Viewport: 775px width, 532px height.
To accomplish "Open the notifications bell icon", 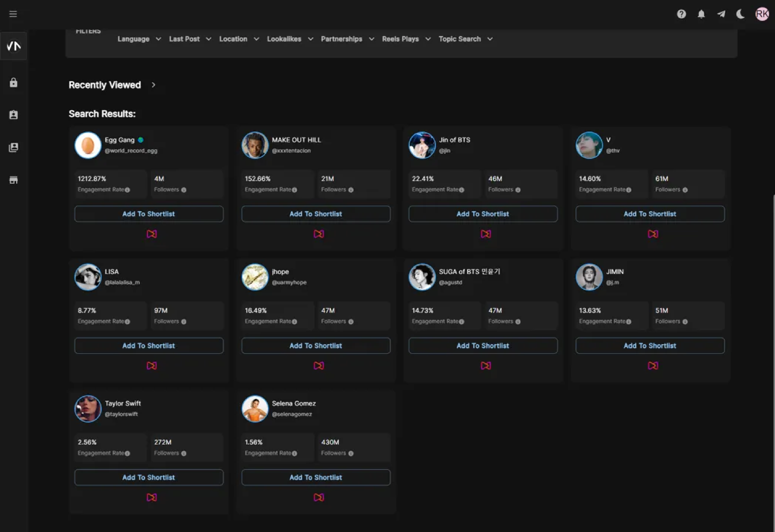I will point(701,14).
